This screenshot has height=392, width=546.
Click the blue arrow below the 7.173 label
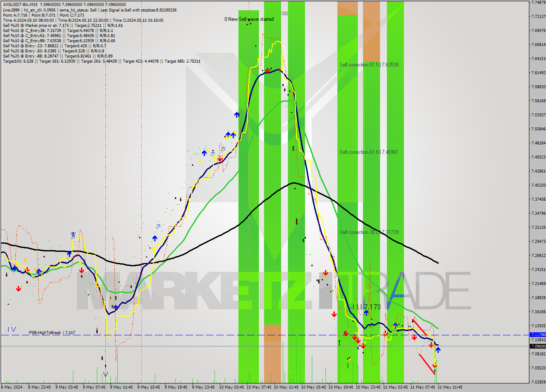(x=366, y=313)
